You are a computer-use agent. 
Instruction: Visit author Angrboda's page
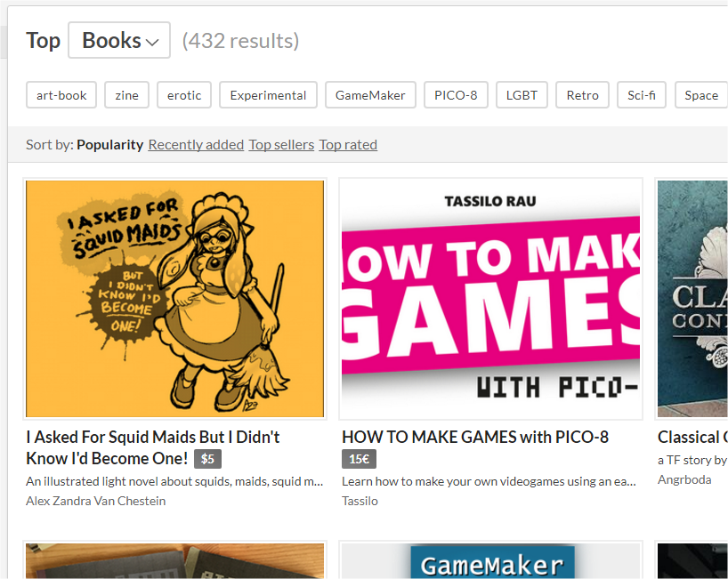coord(684,479)
